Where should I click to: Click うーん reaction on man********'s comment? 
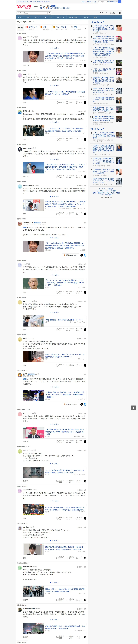79,65
